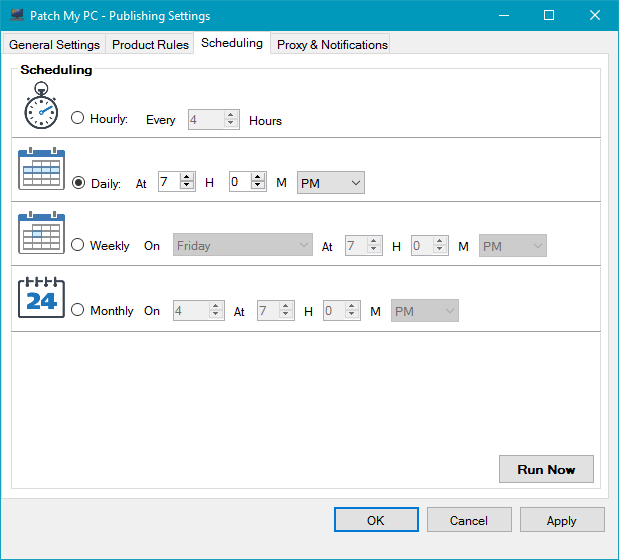This screenshot has height=560, width=619.
Task: Increase the Daily hour with up arrow
Action: point(187,177)
